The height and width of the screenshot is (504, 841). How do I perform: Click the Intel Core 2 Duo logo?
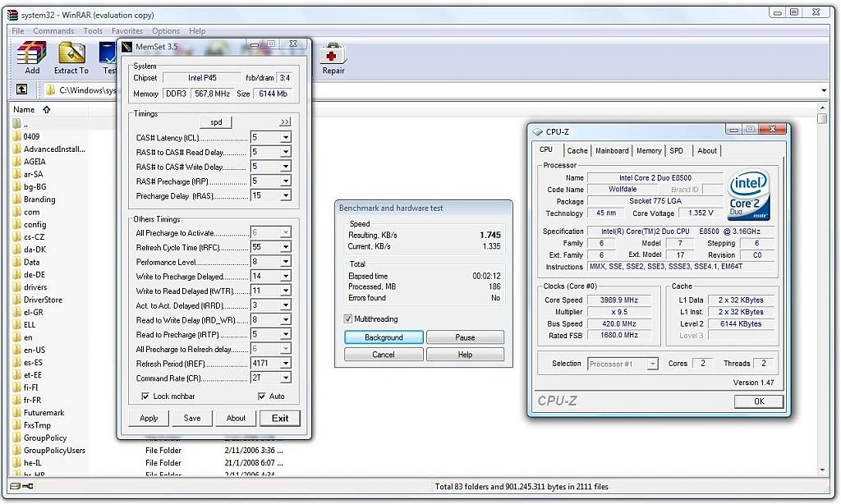[x=749, y=195]
